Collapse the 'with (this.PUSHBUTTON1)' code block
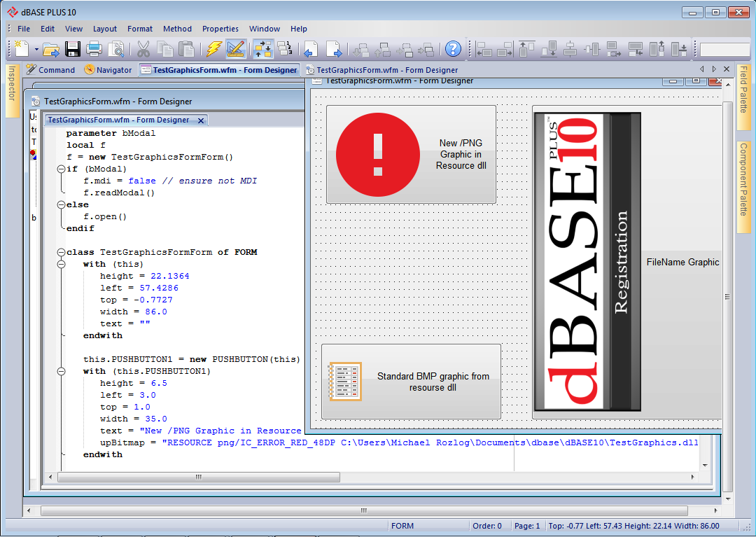The height and width of the screenshot is (537, 756). (61, 372)
